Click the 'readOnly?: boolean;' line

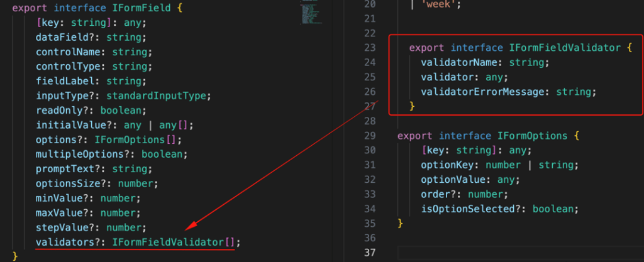point(91,111)
